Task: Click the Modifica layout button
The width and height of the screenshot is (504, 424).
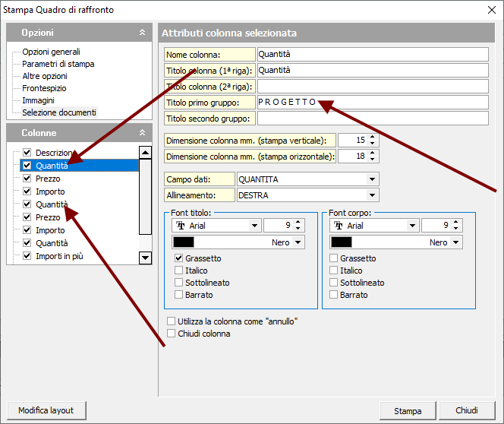Action: tap(46, 410)
